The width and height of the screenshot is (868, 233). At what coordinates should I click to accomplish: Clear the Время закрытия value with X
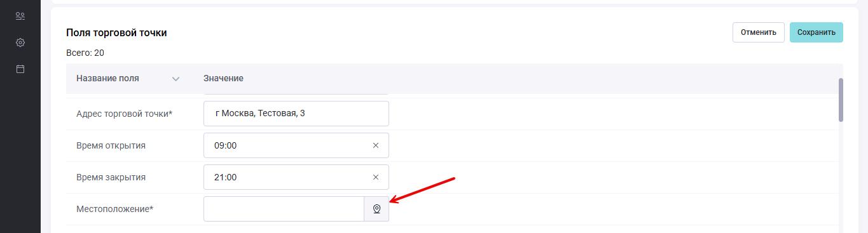pos(375,177)
